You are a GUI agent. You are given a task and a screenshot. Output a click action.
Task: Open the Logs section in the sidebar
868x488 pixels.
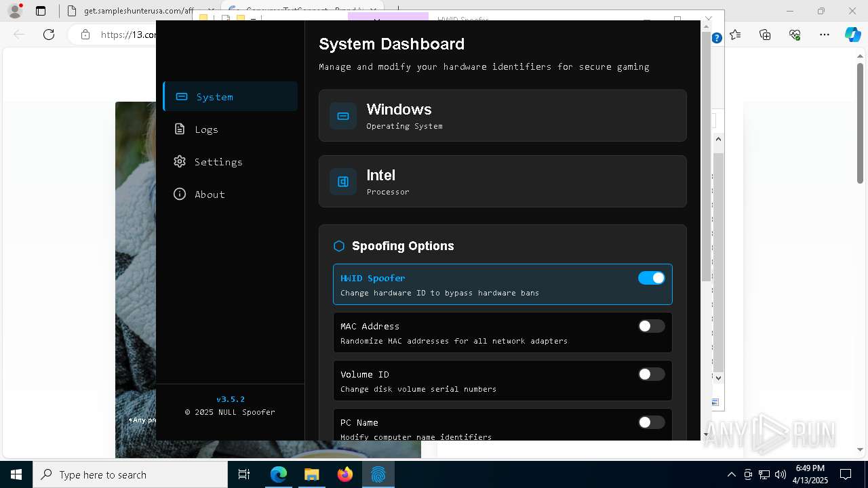(x=231, y=129)
